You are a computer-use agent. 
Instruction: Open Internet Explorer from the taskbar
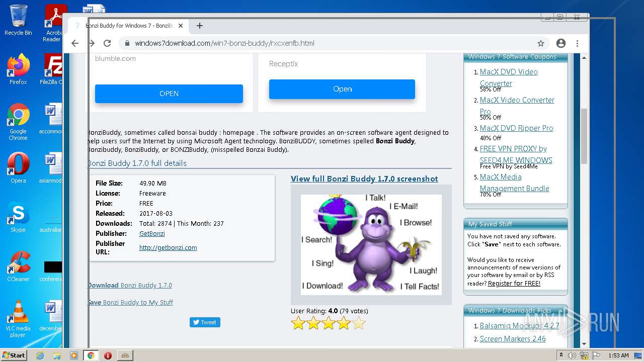tap(40, 355)
